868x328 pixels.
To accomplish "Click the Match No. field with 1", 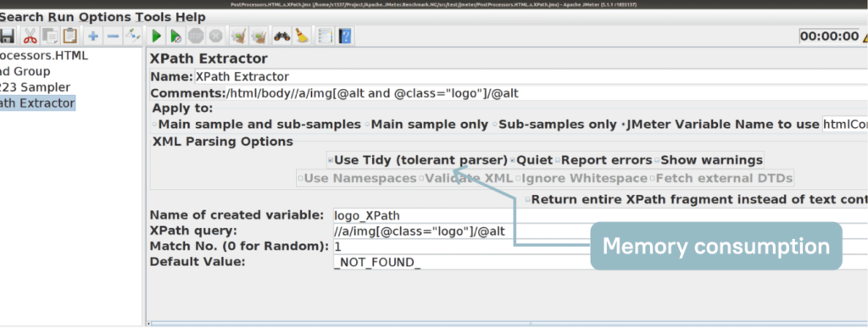I will tap(600, 246).
